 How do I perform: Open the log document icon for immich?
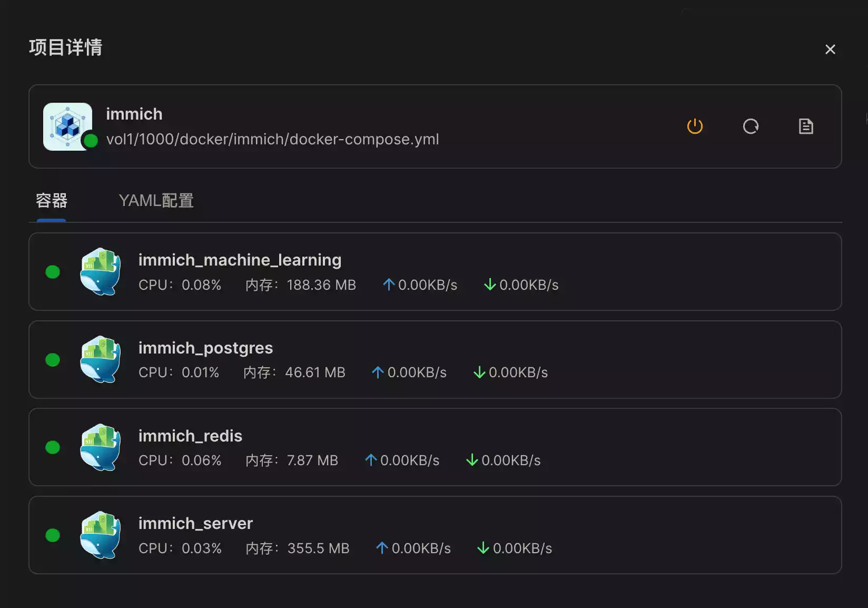pyautogui.click(x=806, y=126)
